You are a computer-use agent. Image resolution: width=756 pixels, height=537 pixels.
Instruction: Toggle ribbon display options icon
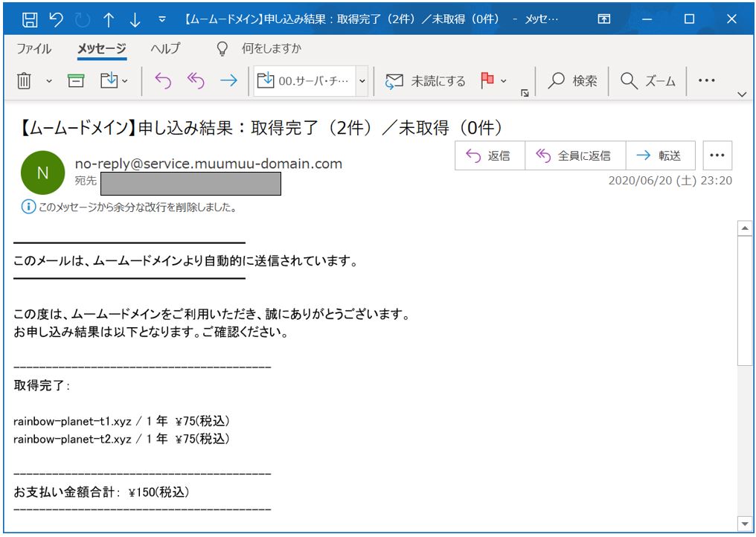(x=603, y=19)
